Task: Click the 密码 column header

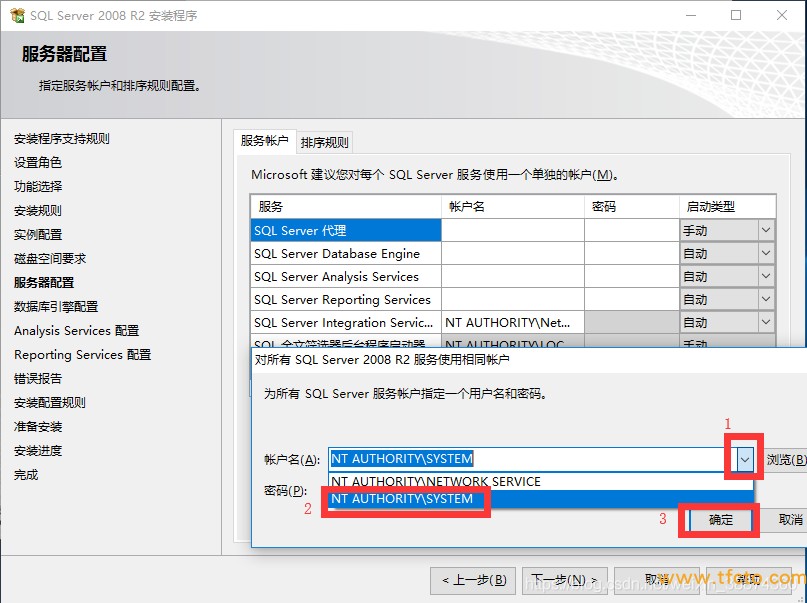Action: pyautogui.click(x=631, y=206)
